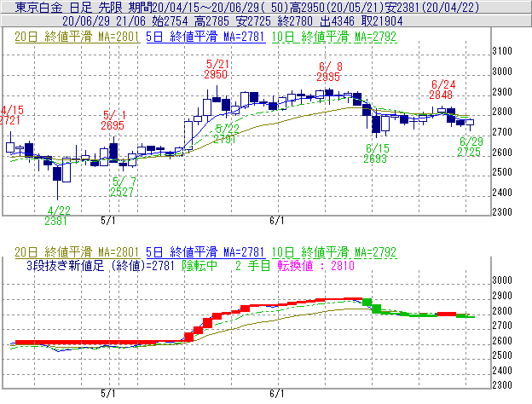This screenshot has width=532, height=404.
Task: Click the long red bar in lower chart
Action: pyautogui.click(x=86, y=343)
